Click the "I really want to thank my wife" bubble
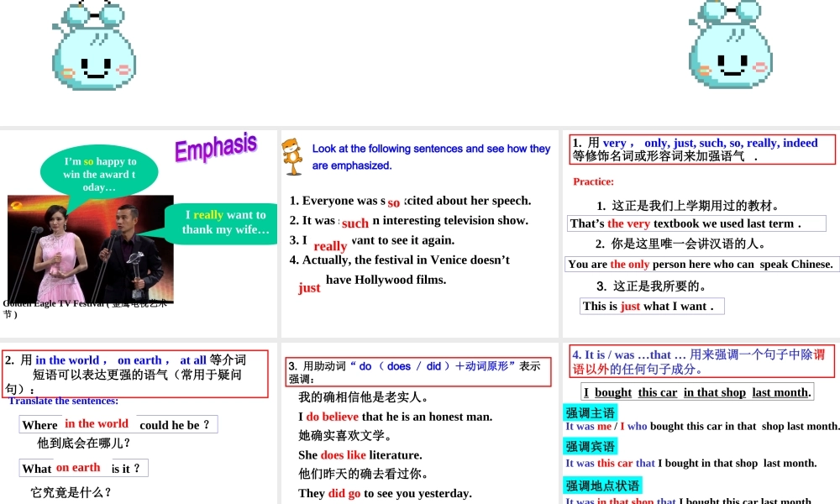 tap(225, 223)
